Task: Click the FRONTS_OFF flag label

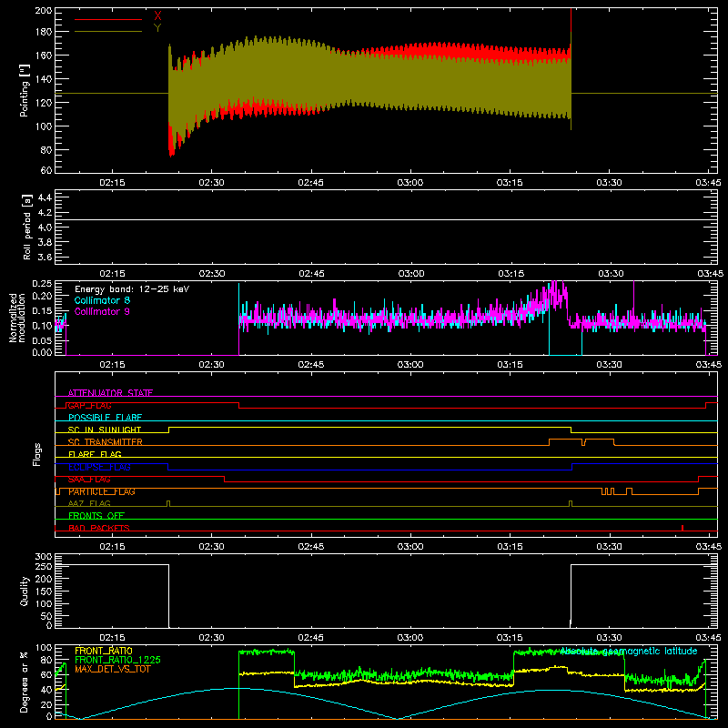Action: pos(96,516)
